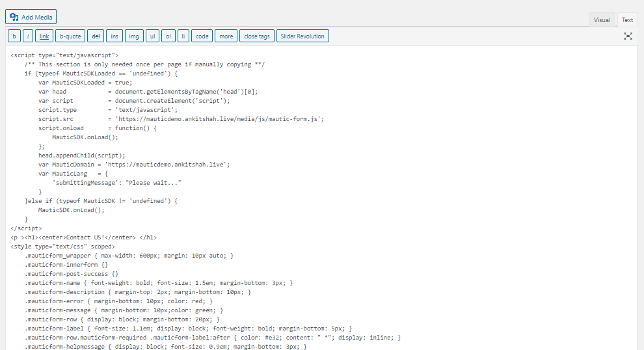
Task: Click the '.mauticform-required .mauticform-label:after' rule line
Action: (213, 338)
